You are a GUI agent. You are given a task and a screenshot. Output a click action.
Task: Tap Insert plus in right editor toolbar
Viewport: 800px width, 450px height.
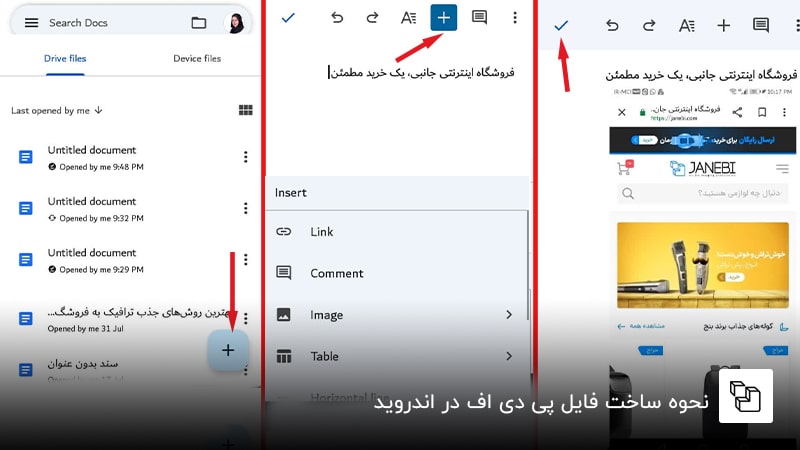(723, 25)
